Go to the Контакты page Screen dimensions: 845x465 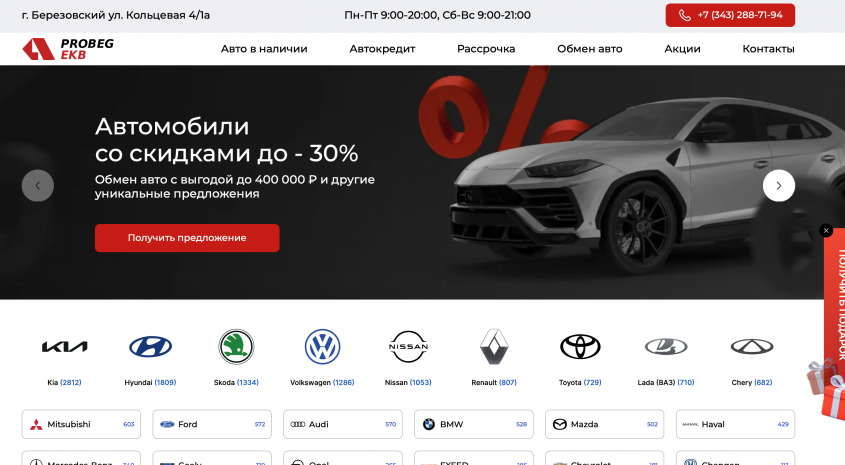[768, 49]
